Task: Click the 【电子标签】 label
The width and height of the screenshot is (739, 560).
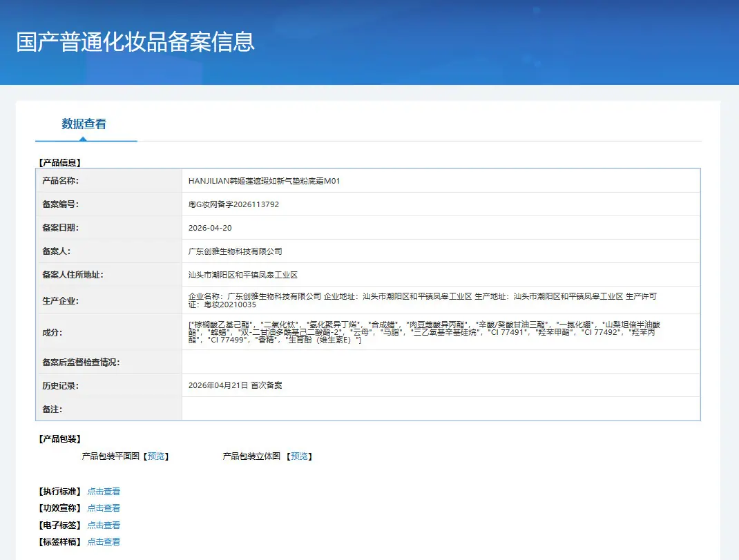Action: [x=60, y=525]
